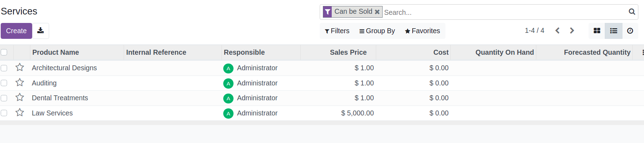Open the Filters dropdown
The width and height of the screenshot is (644, 143).
click(x=337, y=31)
